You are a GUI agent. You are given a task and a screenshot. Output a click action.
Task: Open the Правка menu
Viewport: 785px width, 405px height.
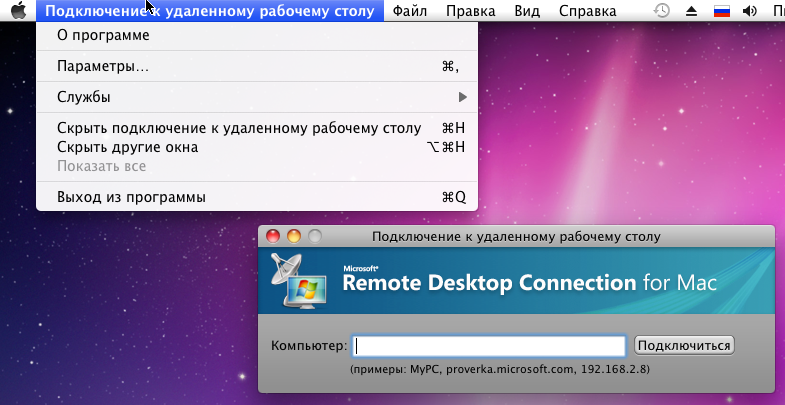[x=470, y=11]
